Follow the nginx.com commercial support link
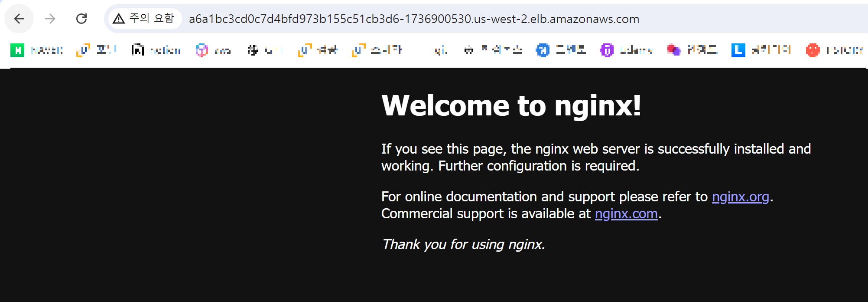 (626, 214)
